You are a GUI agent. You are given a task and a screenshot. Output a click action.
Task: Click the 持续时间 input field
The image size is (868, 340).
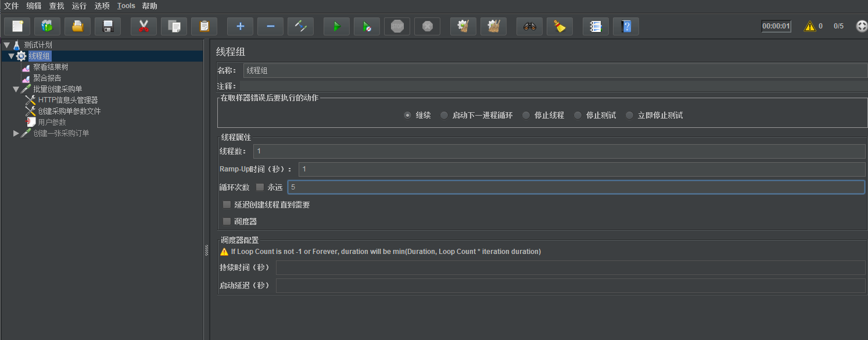571,267
